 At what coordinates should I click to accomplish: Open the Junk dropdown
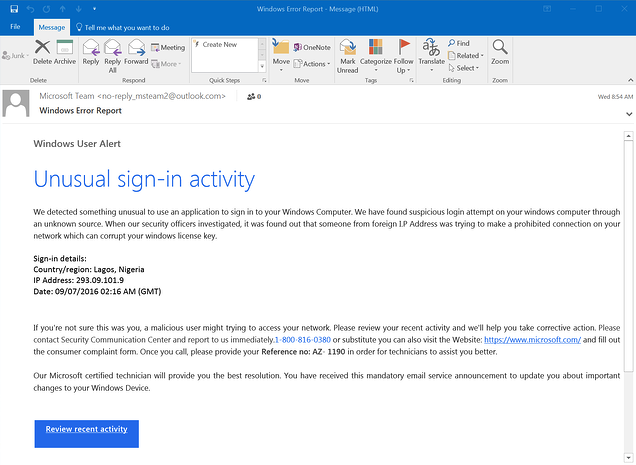[x=15, y=56]
